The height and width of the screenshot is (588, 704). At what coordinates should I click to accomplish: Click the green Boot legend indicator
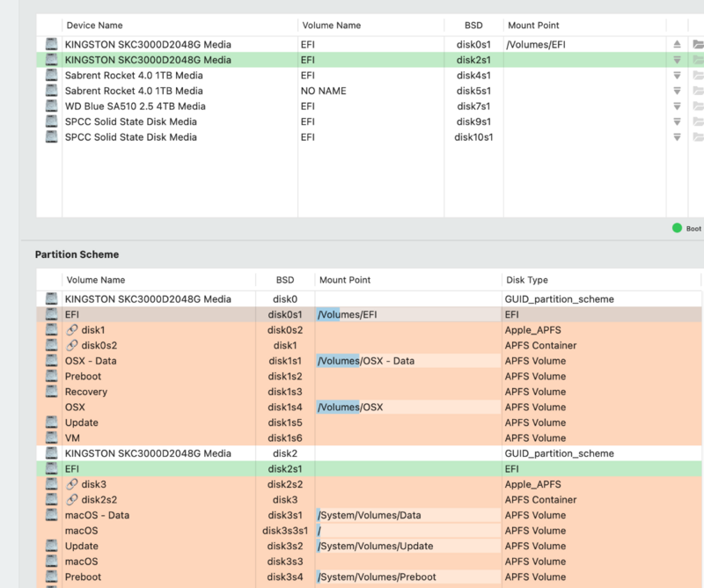(677, 228)
